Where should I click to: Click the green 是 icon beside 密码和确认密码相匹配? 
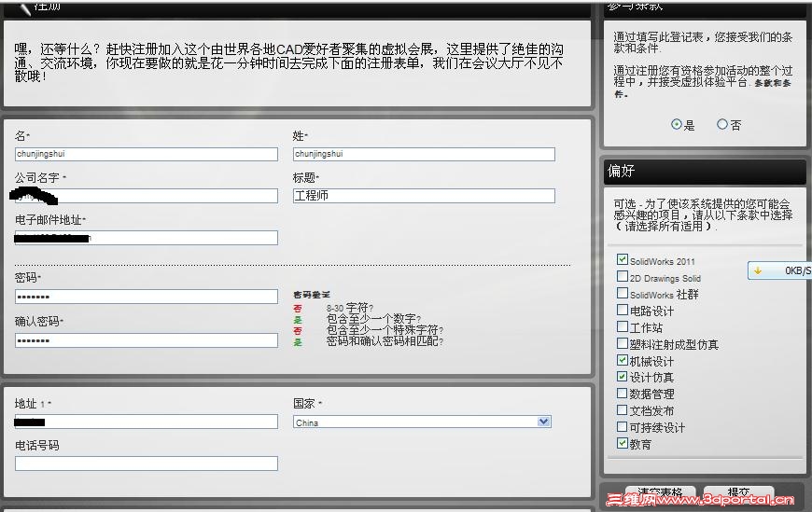pos(298,342)
